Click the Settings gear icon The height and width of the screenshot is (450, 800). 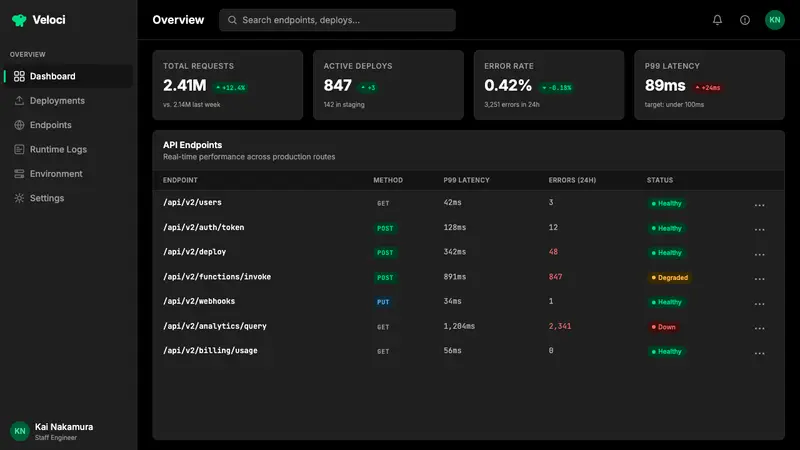point(19,198)
